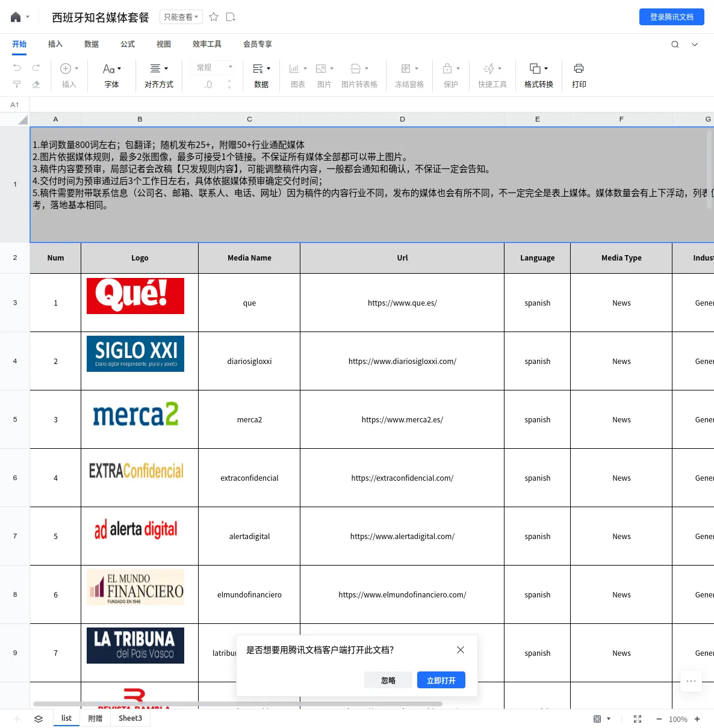Star this document as a favorite
This screenshot has height=728, width=714.
pos(214,17)
